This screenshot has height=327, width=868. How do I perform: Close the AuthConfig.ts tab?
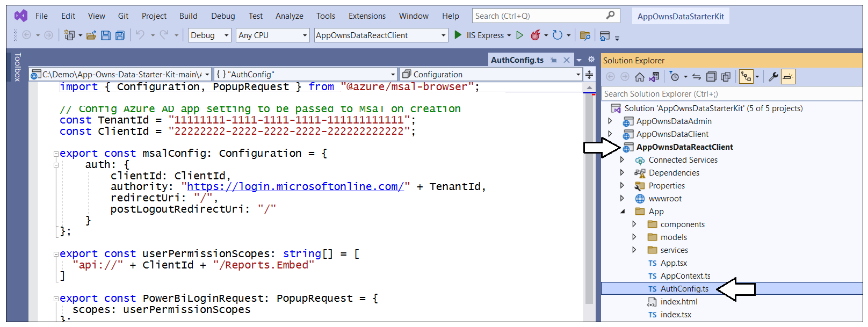(566, 60)
